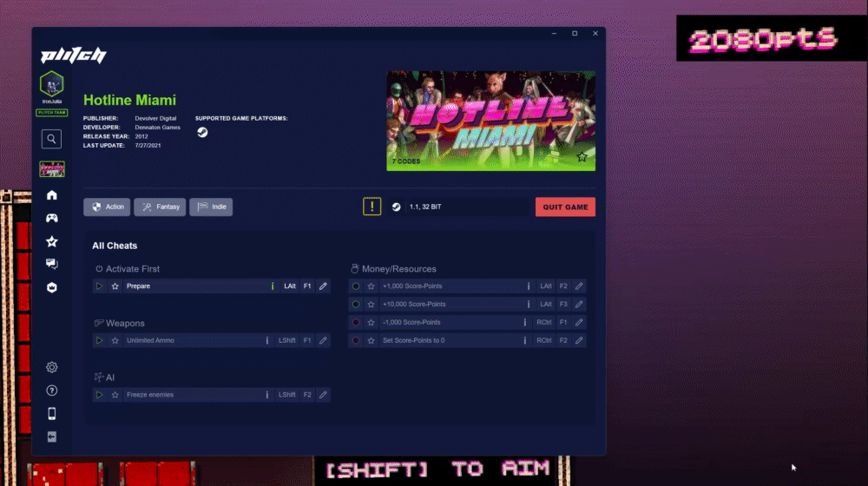The height and width of the screenshot is (486, 868).
Task: Click the Unlimited Ammo cheat name
Action: [150, 340]
